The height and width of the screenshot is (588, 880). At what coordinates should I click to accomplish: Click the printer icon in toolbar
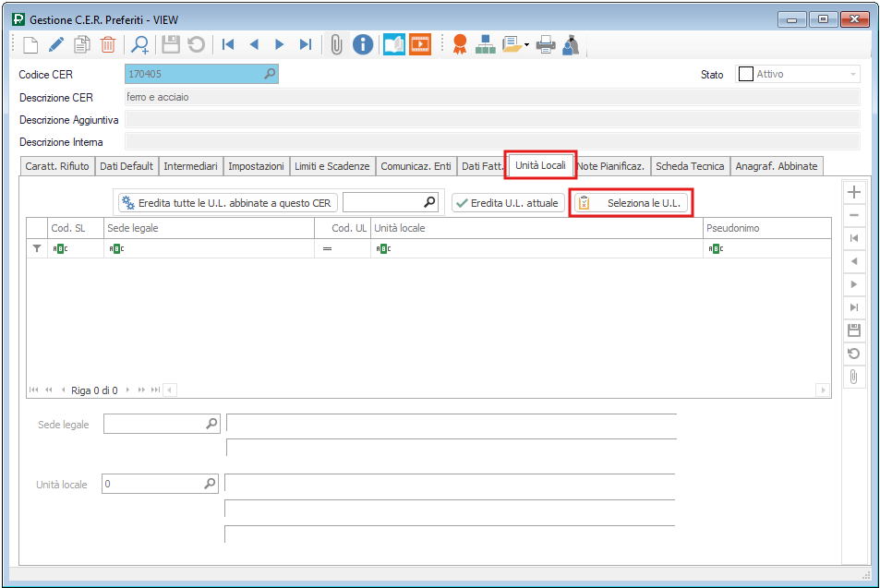pyautogui.click(x=546, y=44)
